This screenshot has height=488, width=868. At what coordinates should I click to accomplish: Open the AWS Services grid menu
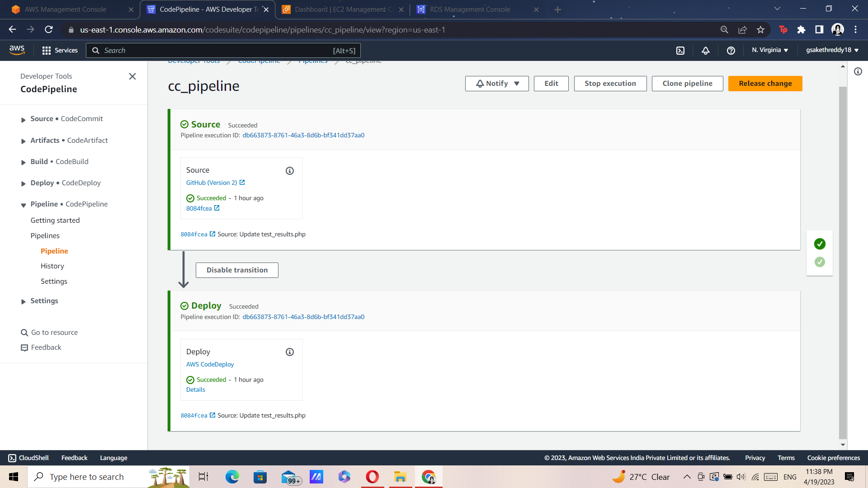click(x=47, y=50)
